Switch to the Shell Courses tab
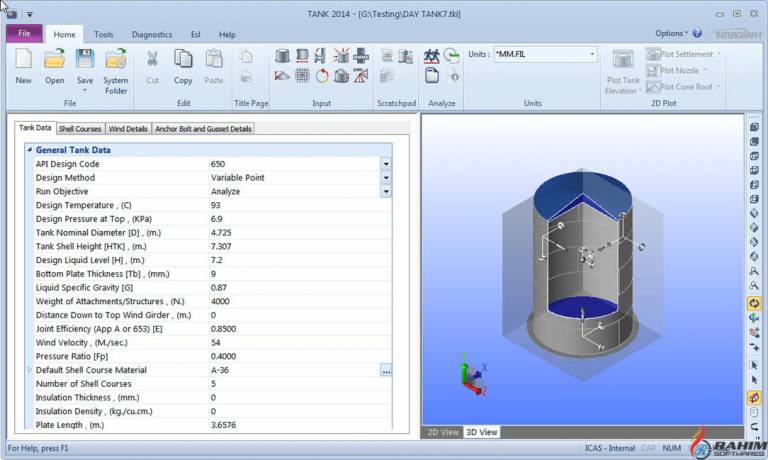Image resolution: width=768 pixels, height=460 pixels. pyautogui.click(x=80, y=129)
